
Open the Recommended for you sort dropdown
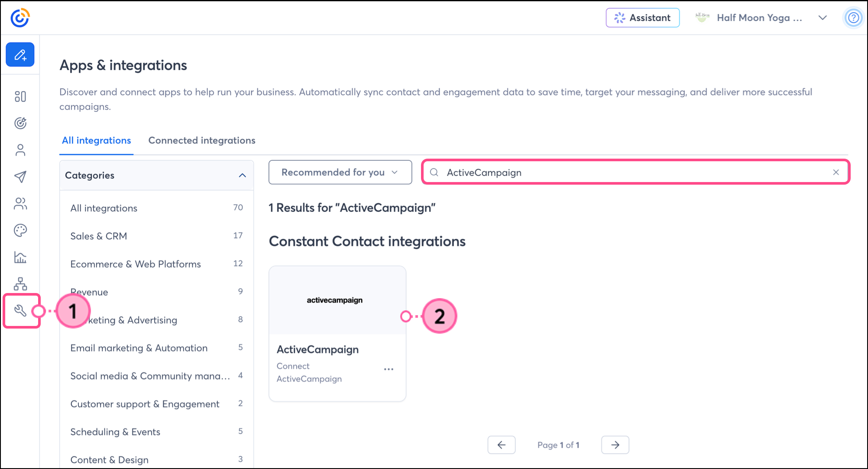click(x=340, y=172)
